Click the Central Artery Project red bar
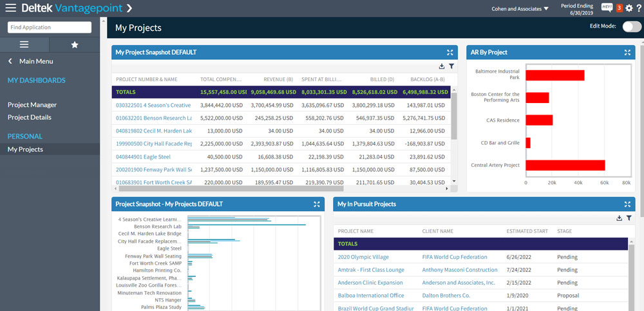Screen dimensions: 644x311 (x=565, y=165)
